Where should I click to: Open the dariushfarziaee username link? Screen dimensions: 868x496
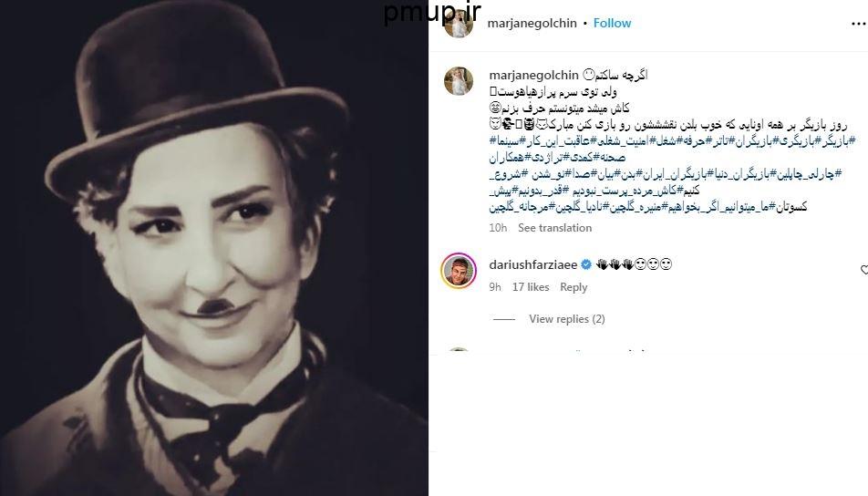(533, 264)
